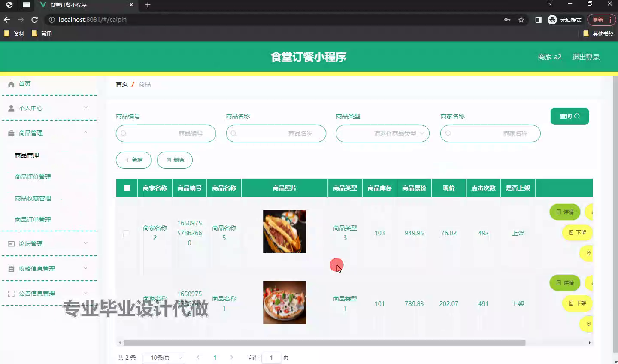Open the 常用 bookmarks folder

pyautogui.click(x=42, y=33)
